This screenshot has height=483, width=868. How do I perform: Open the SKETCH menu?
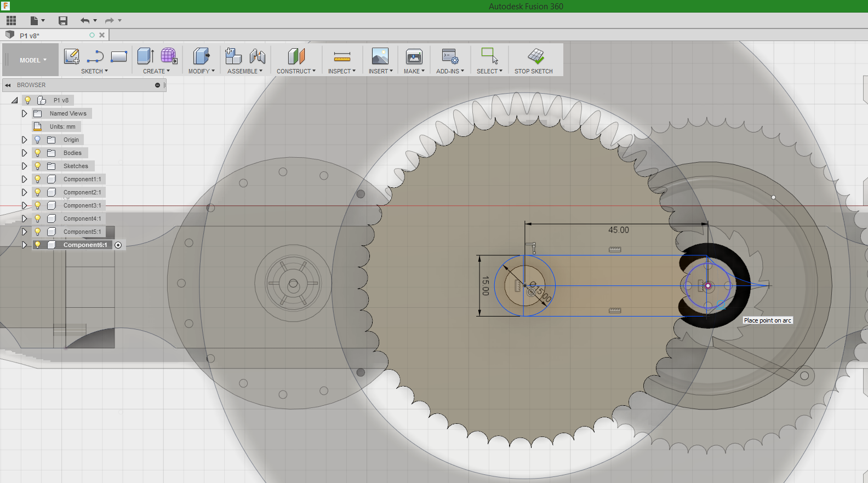click(94, 71)
